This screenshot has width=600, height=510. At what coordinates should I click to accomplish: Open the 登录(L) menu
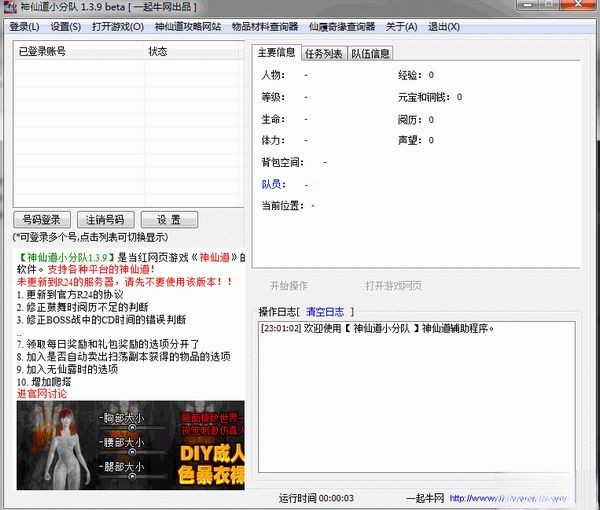[x=25, y=27]
